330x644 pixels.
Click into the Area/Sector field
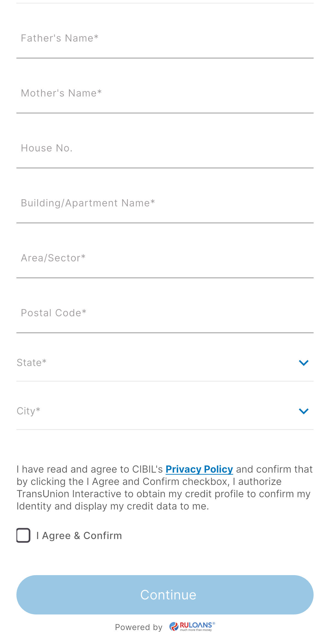[164, 258]
